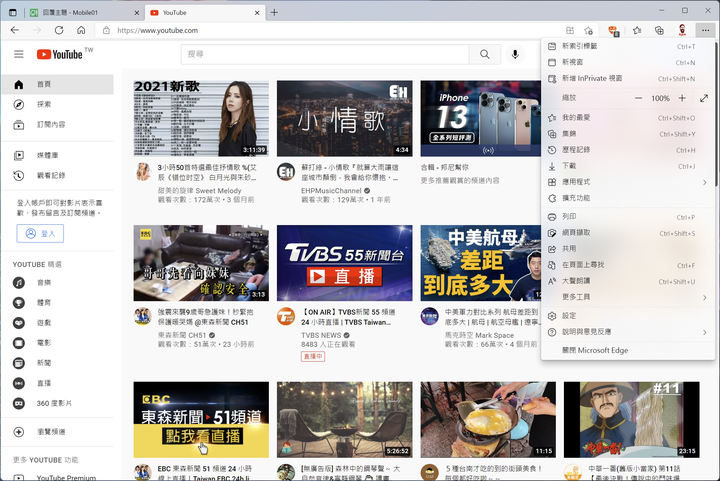Open 探索 in the sidebar
720x481 pixels.
(57, 105)
